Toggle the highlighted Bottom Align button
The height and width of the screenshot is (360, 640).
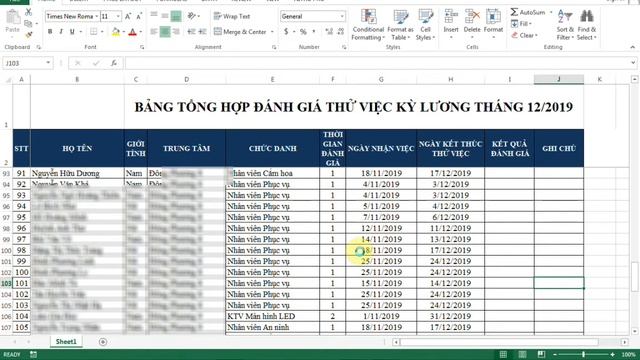coord(176,16)
